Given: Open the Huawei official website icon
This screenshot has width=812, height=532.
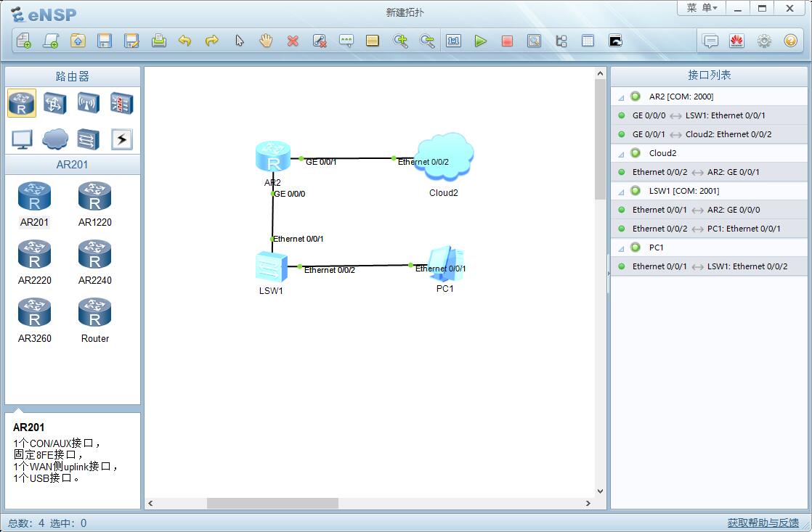Looking at the screenshot, I should (x=736, y=41).
